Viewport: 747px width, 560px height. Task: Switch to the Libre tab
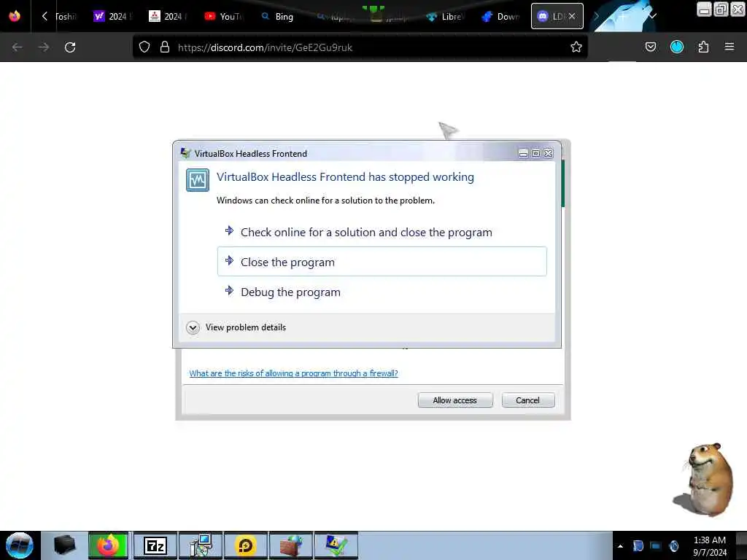point(444,16)
